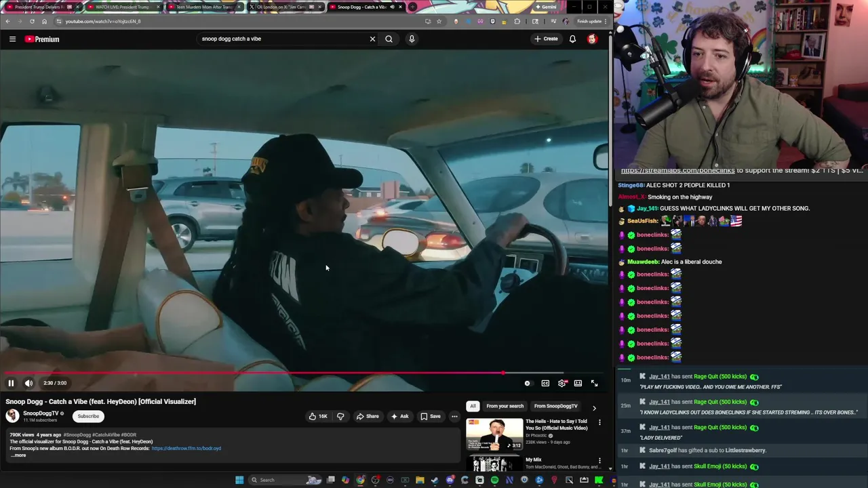Share the video

368,416
